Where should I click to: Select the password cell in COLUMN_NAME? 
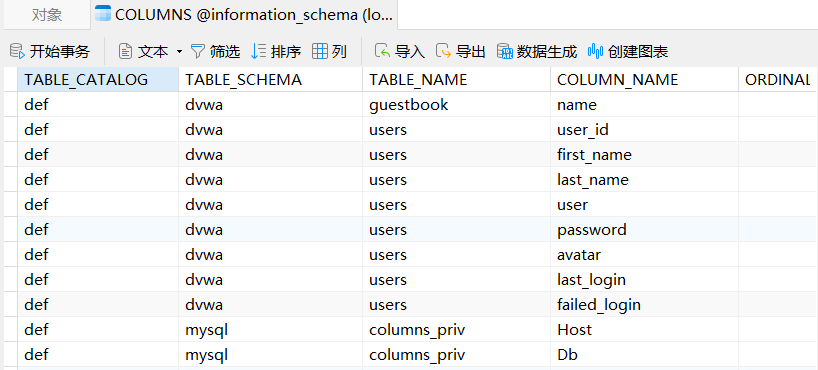click(x=644, y=230)
